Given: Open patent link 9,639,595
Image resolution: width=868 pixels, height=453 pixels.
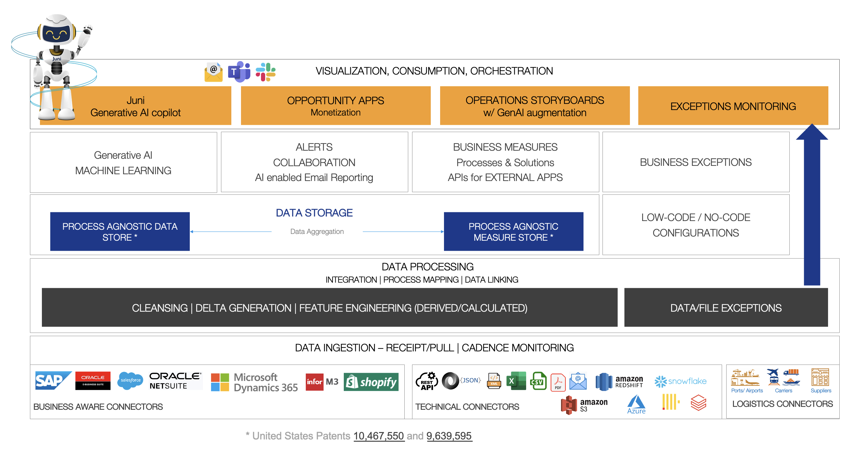Looking at the screenshot, I should [x=449, y=436].
